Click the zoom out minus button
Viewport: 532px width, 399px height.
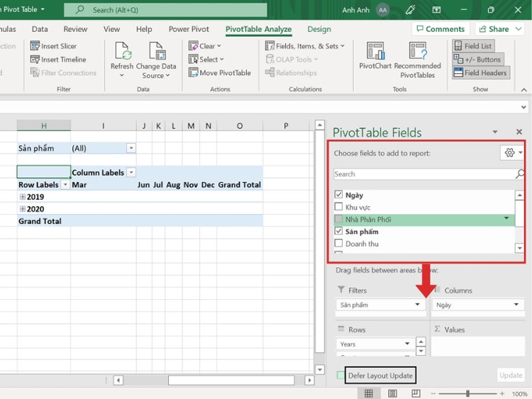433,393
